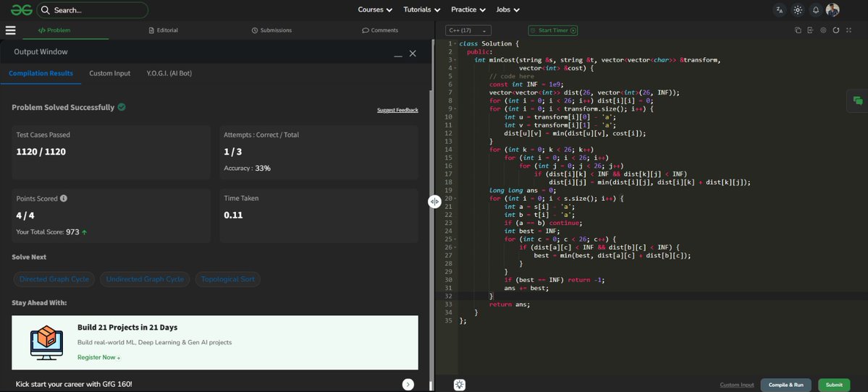The image size is (868, 392).
Task: Click the Compile & Run button
Action: (785, 385)
